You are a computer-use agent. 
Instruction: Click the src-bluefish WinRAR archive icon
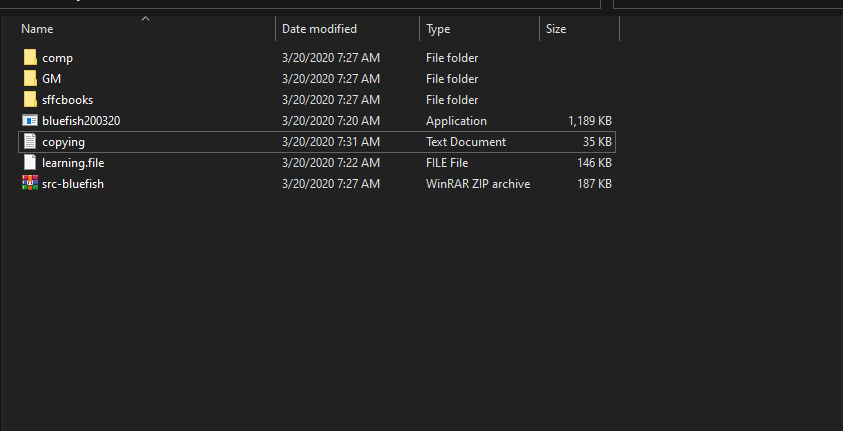(30, 183)
